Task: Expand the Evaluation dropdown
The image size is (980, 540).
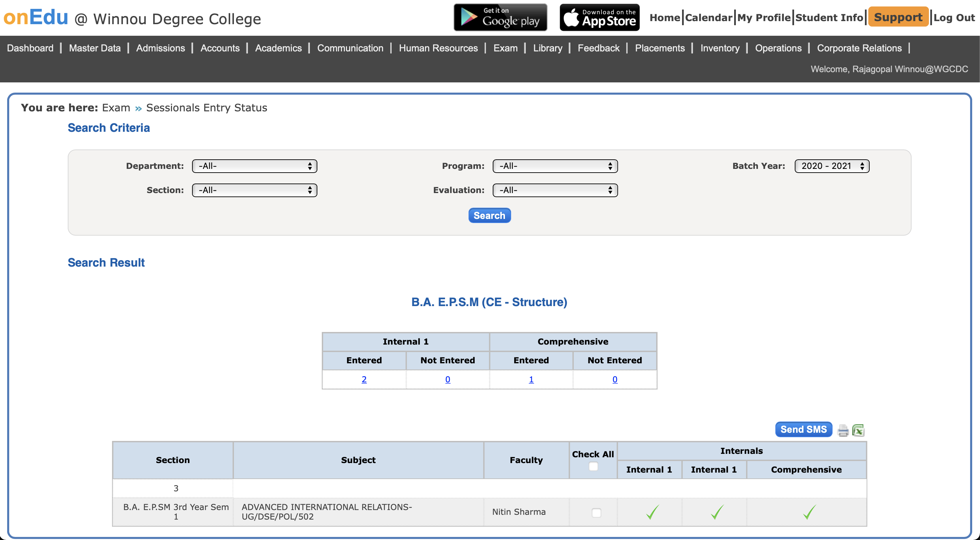Action: (x=555, y=190)
